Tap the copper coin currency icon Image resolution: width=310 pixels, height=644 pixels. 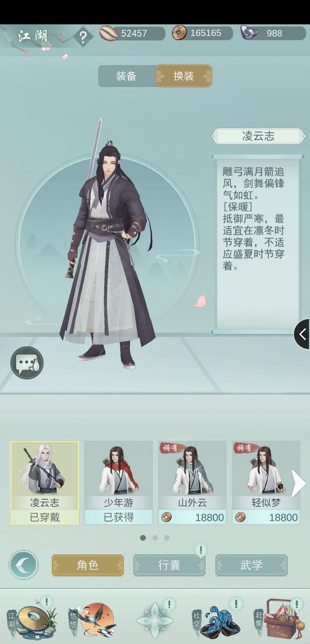pyautogui.click(x=179, y=33)
